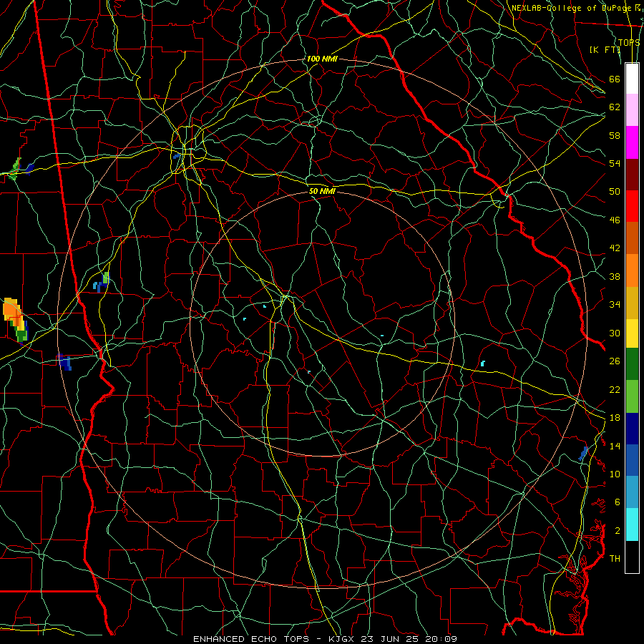This screenshot has height=644, width=644.
Task: Click the 14 legend value
Action: (615, 446)
